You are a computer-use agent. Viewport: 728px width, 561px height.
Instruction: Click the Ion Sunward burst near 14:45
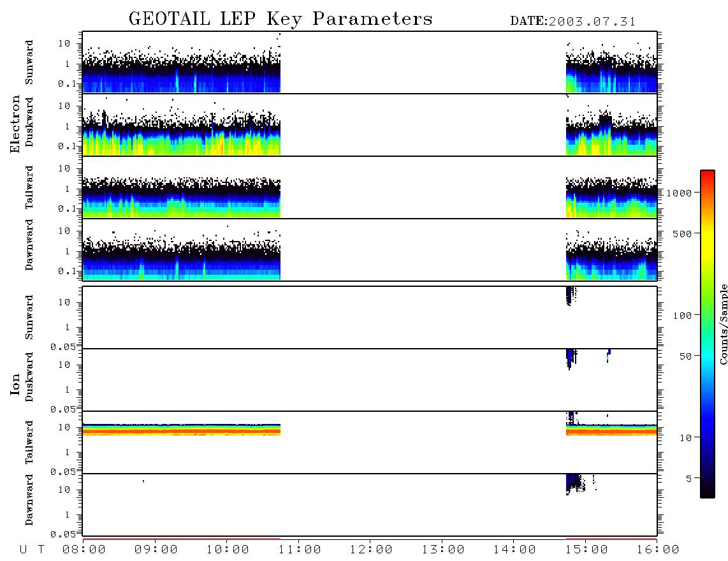pyautogui.click(x=571, y=296)
